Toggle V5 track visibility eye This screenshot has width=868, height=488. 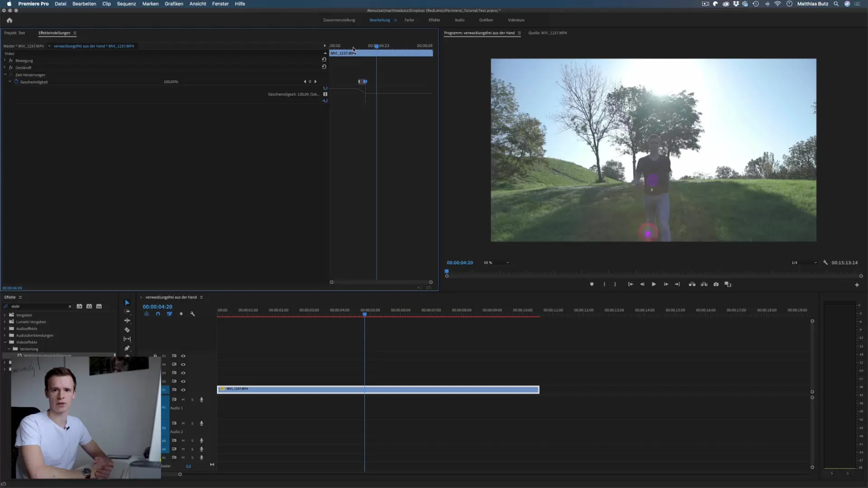183,356
